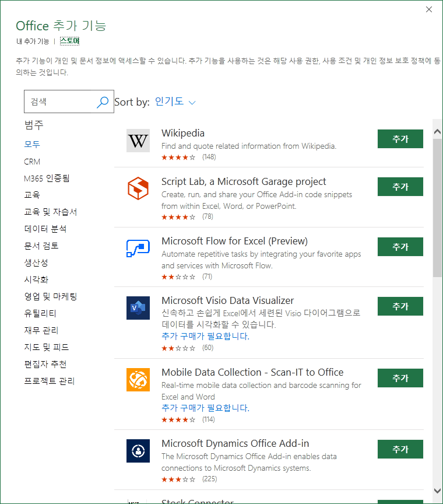443x504 pixels.
Task: Open the 교육 및 자습서 category
Action: coord(51,212)
